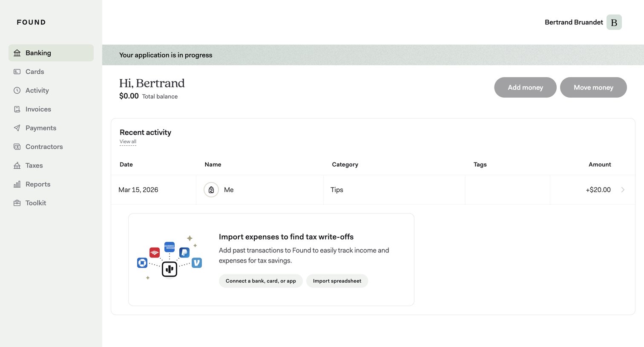Click the Name column header

pyautogui.click(x=213, y=165)
